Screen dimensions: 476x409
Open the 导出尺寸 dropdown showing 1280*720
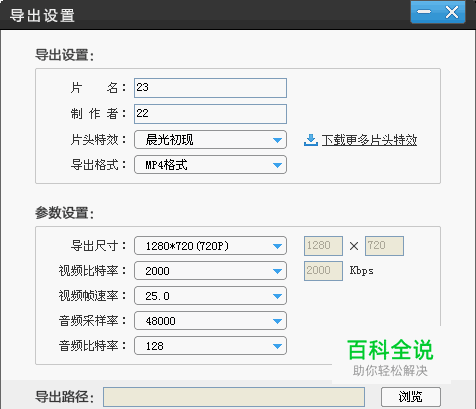coord(210,246)
